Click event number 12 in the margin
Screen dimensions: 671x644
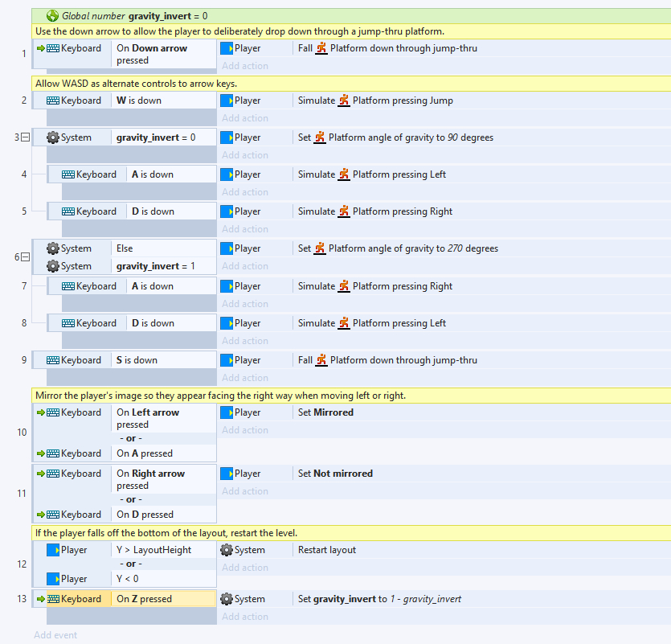pos(22,564)
